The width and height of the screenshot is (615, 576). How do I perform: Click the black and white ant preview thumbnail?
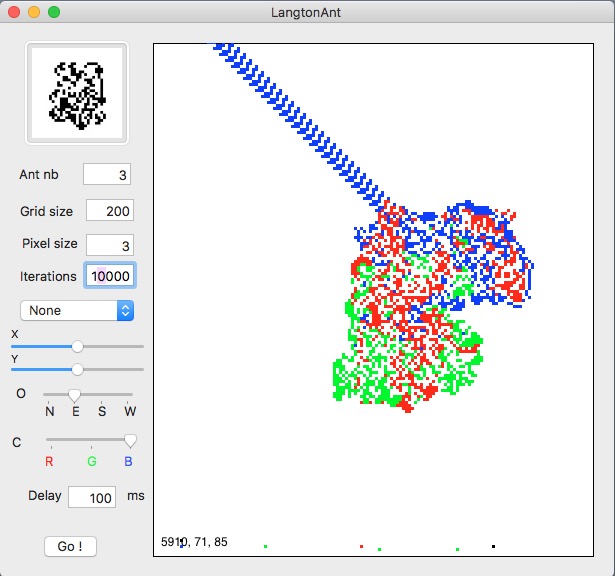pos(77,93)
